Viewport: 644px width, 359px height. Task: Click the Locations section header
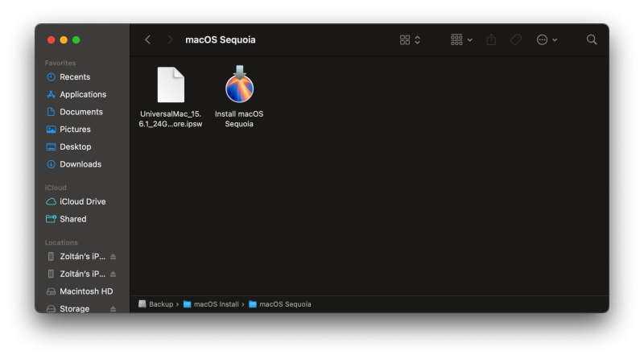[x=61, y=242]
